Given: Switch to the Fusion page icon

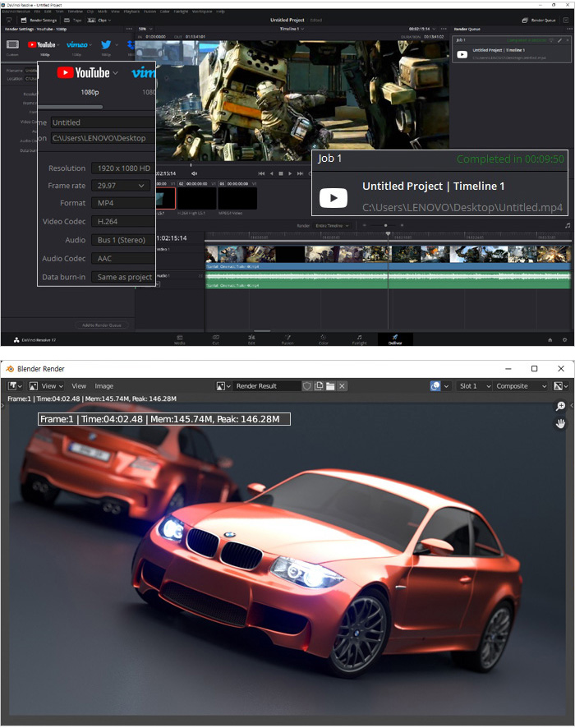Looking at the screenshot, I should click(x=287, y=338).
